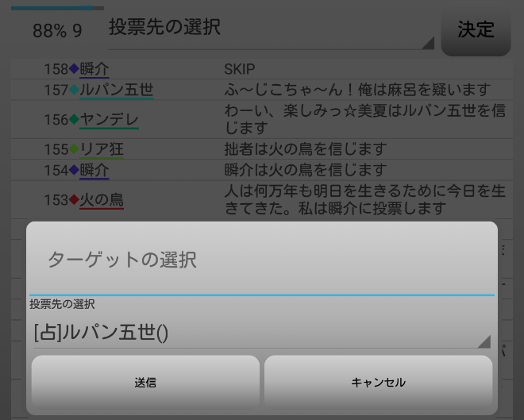Click the red diamond beside 火の鳥
524x420 pixels.
(x=75, y=199)
